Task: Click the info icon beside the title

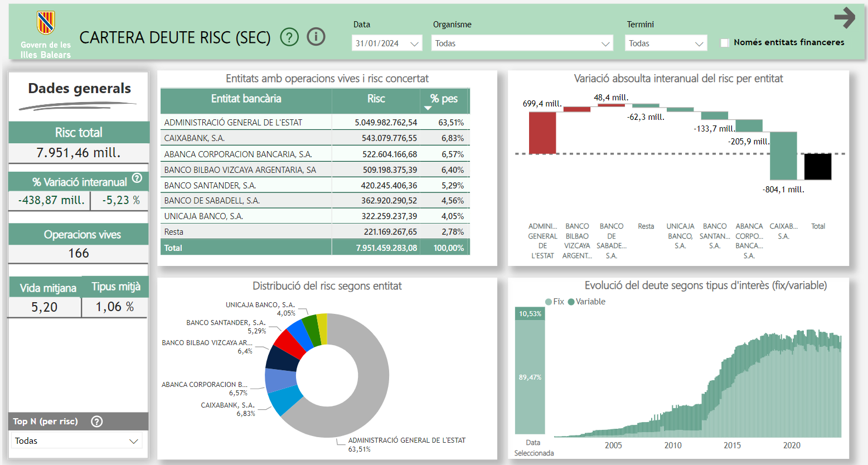Action: click(x=316, y=37)
